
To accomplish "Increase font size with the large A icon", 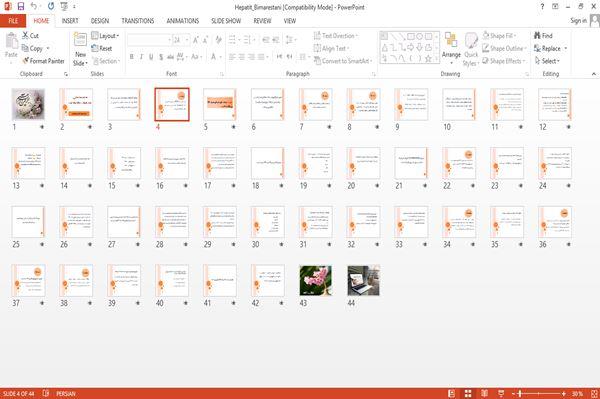I will point(196,40).
